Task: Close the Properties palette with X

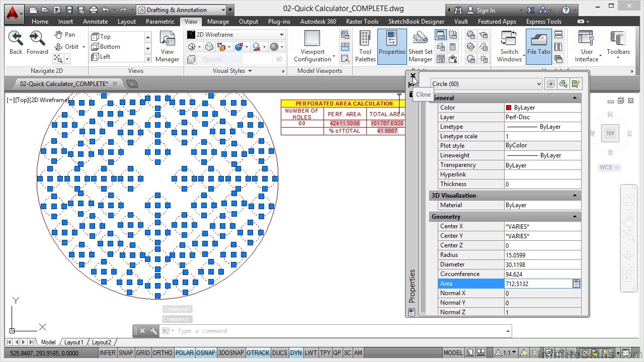Action: click(x=413, y=76)
